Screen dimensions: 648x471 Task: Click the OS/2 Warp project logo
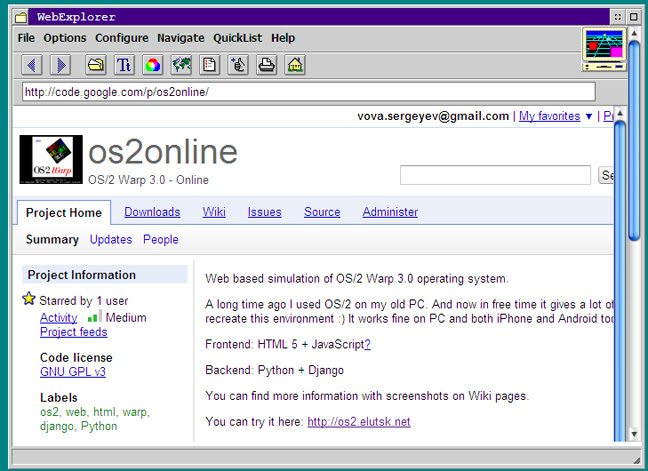pos(51,159)
